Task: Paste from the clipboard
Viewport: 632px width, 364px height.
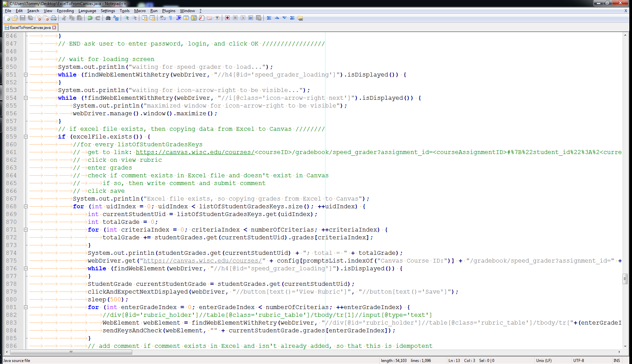Action: (x=80, y=18)
